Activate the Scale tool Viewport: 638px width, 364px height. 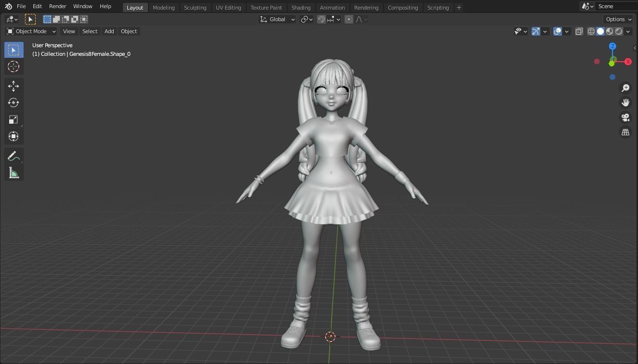[13, 119]
